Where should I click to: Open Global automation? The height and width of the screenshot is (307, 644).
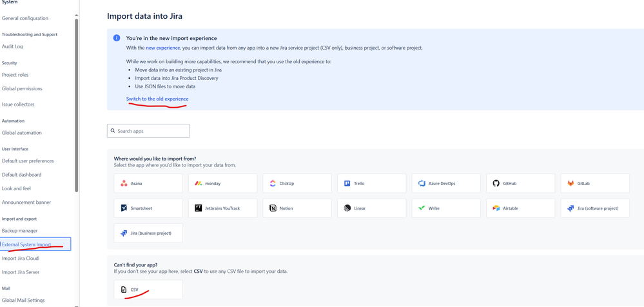point(22,133)
